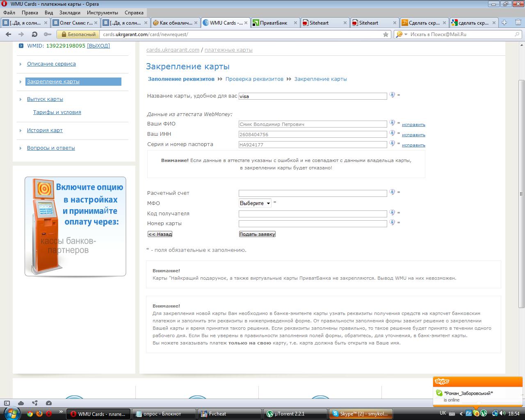
Task: Launch Firefox from quick launch
Action: pyautogui.click(x=39, y=413)
